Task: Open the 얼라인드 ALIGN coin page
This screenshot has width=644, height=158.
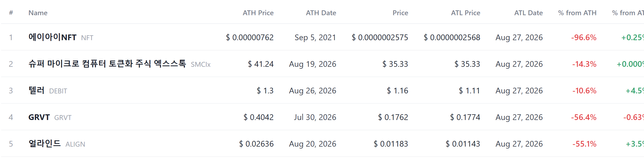Action: pyautogui.click(x=45, y=144)
